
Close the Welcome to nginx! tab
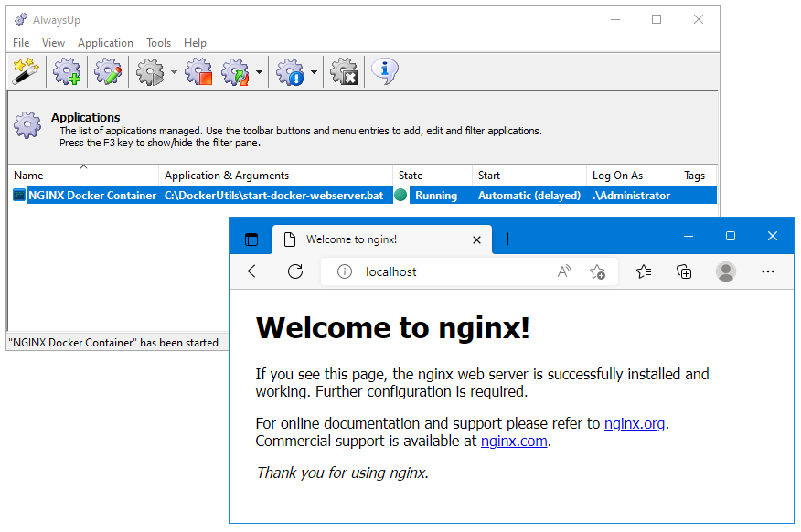tap(476, 239)
